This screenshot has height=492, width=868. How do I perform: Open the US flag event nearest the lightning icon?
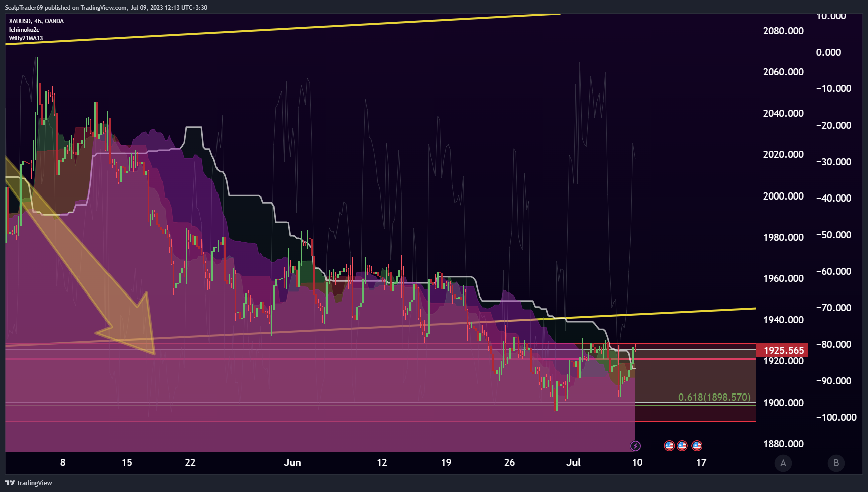(669, 446)
